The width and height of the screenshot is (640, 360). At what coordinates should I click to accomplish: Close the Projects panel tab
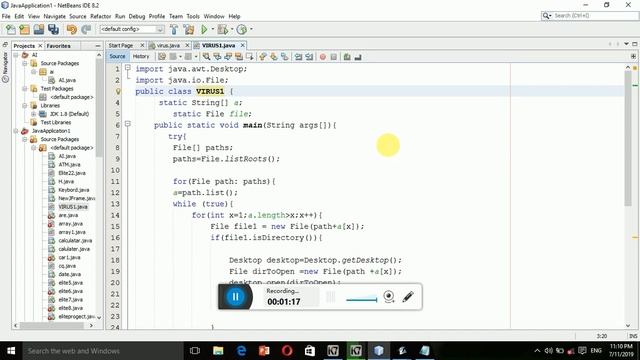tap(40, 46)
